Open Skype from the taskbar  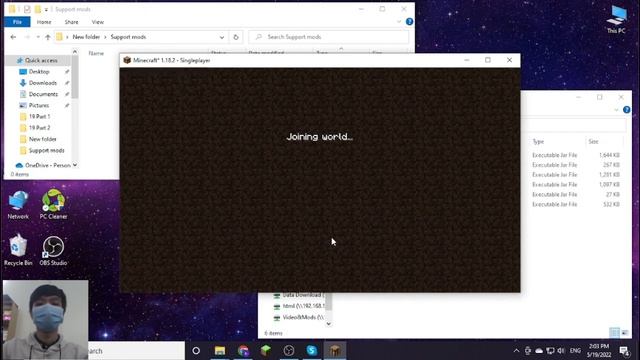point(312,351)
